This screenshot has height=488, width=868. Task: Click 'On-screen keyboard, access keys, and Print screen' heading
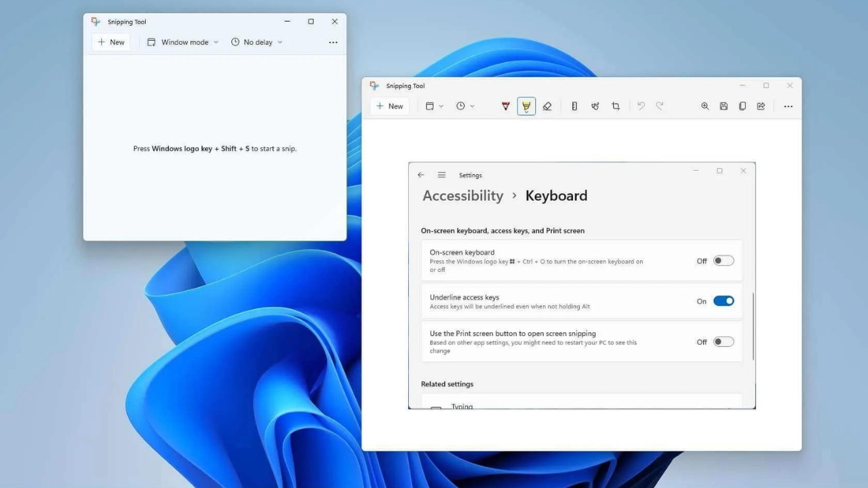[x=502, y=230]
